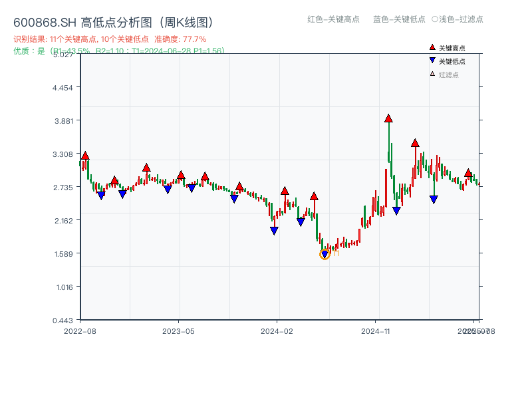Viewport: 532px width, 399px height.
Task: Select the highest red peak marker near 3.881
Action: pyautogui.click(x=388, y=118)
